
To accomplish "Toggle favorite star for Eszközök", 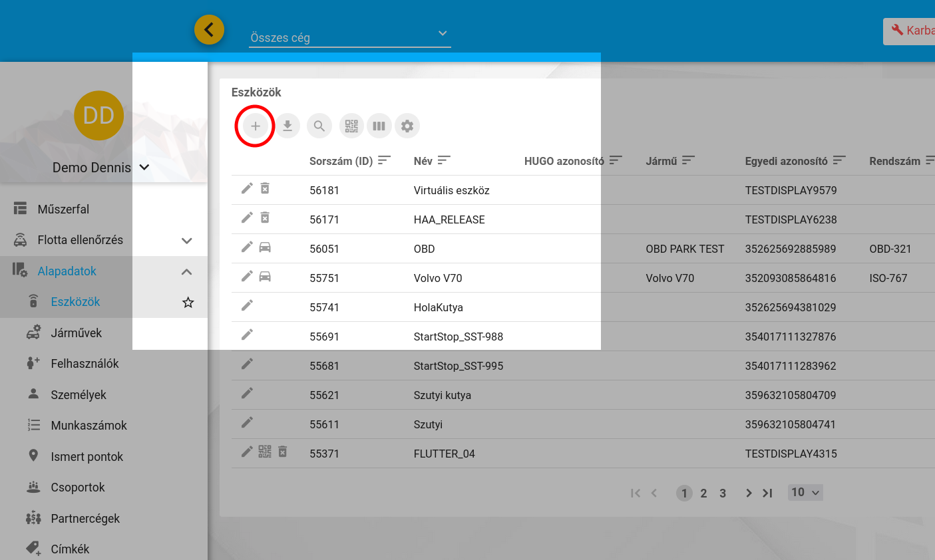I will point(188,303).
